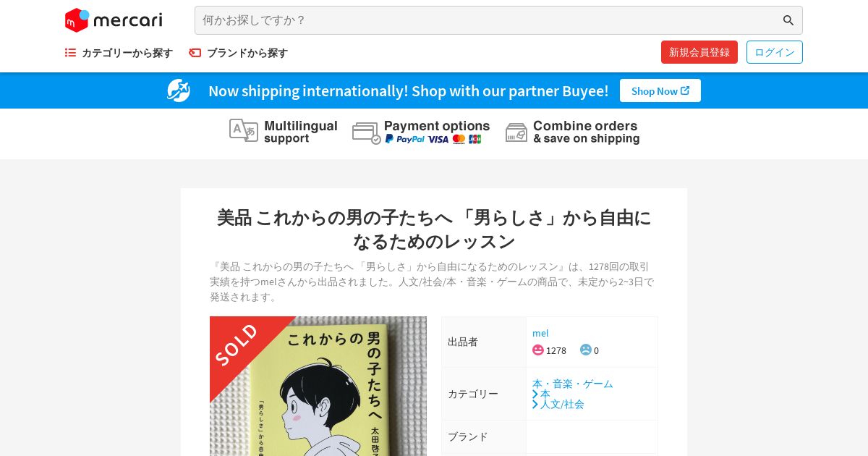Screen dimensions: 868x456
Task: Click the sold book product photo
Action: coord(318,386)
